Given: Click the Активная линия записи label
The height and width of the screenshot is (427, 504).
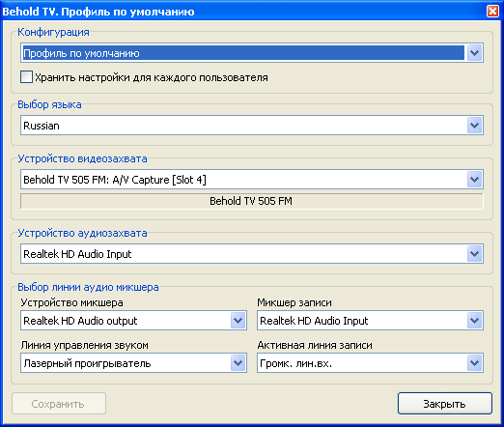Looking at the screenshot, I should (315, 345).
